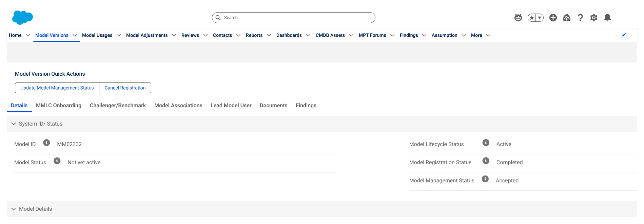Expand the Assumption chevron
The height and width of the screenshot is (224, 644).
pos(464,35)
